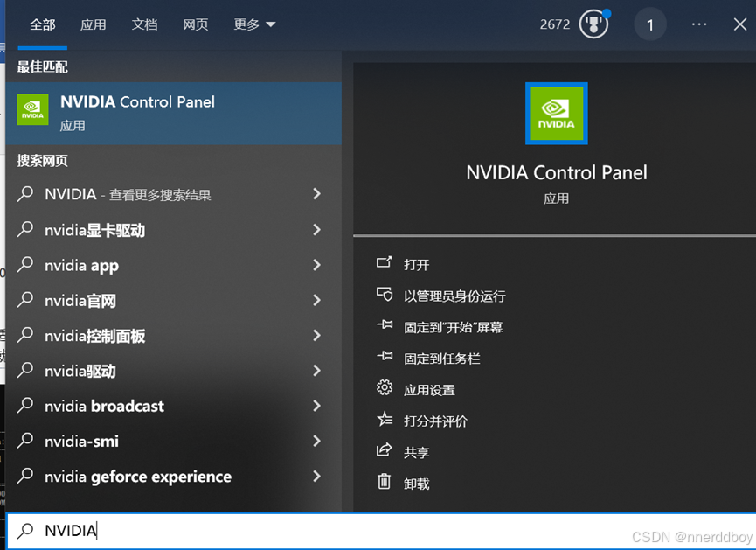756x550 pixels.
Task: Choose 共享 action
Action: pos(417,453)
